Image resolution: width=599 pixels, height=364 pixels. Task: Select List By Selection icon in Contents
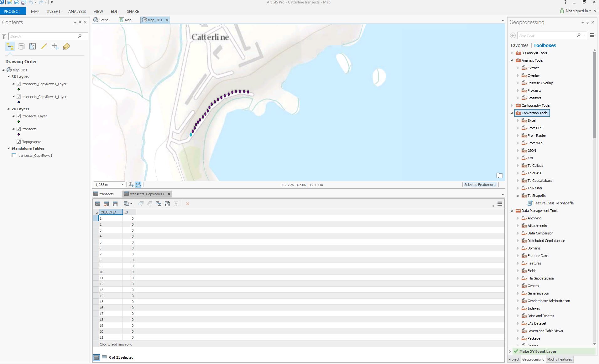pyautogui.click(x=32, y=46)
